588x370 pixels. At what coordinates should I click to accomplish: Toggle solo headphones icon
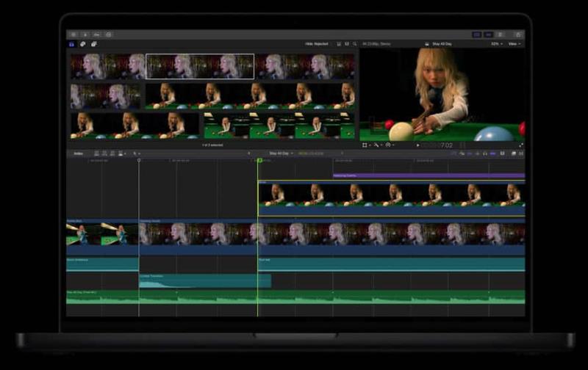coord(485,153)
